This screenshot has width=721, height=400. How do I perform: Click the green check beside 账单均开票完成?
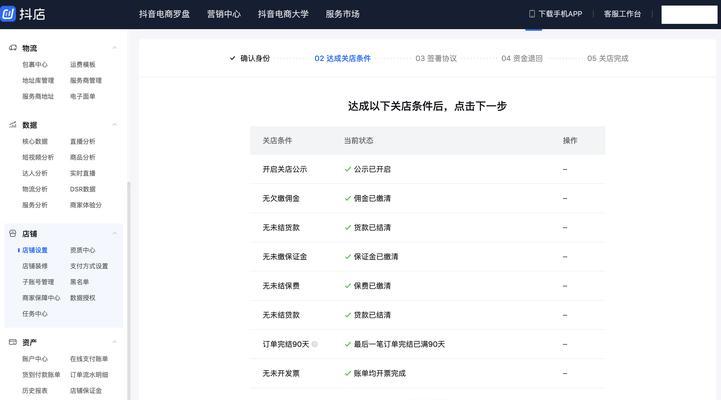[348, 373]
